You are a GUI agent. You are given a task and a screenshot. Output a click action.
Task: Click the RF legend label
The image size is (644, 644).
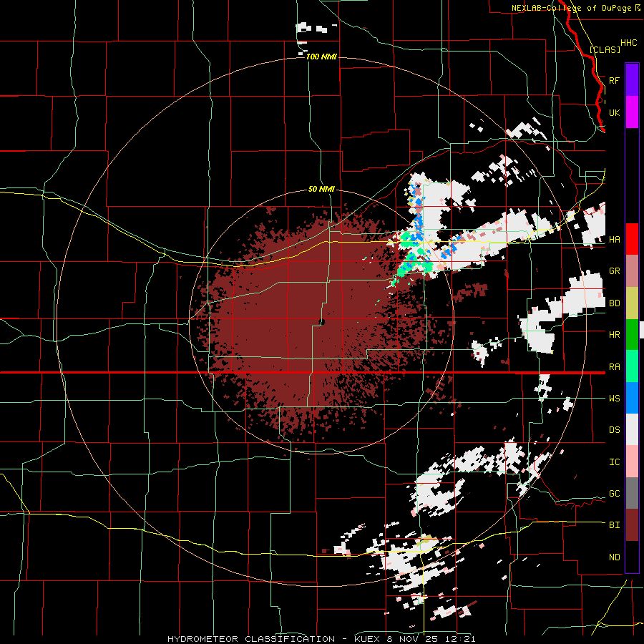pyautogui.click(x=614, y=80)
